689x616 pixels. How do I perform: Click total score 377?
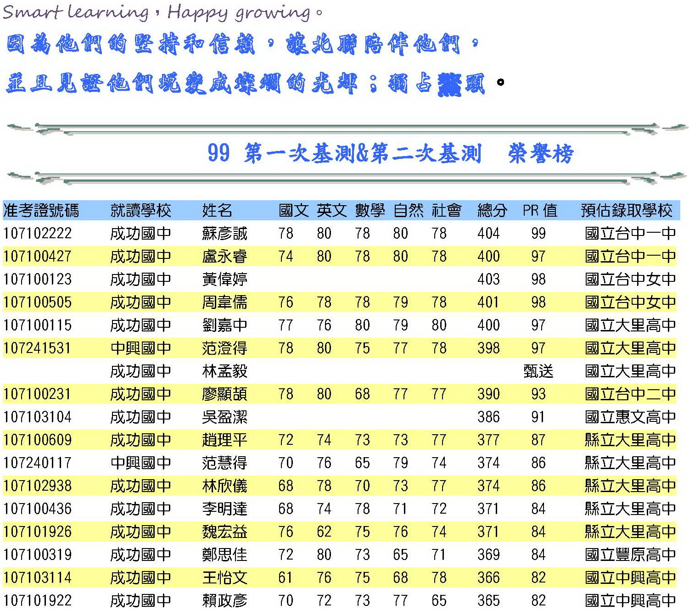coord(488,440)
